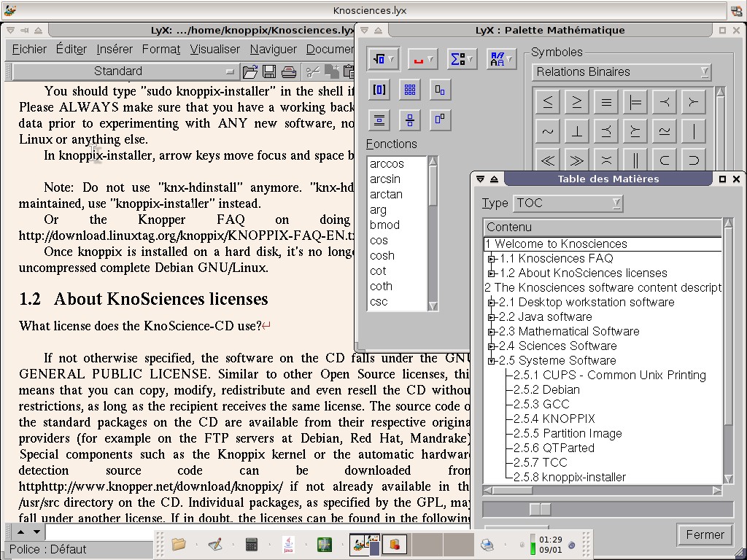Open the TOC type dropdown
The image size is (747, 560).
[x=568, y=203]
